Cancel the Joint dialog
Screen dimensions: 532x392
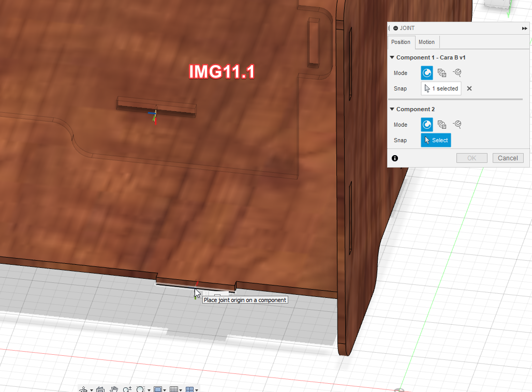508,158
